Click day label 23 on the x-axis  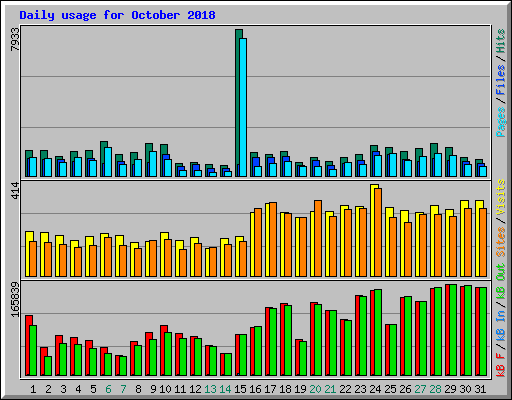(360, 389)
